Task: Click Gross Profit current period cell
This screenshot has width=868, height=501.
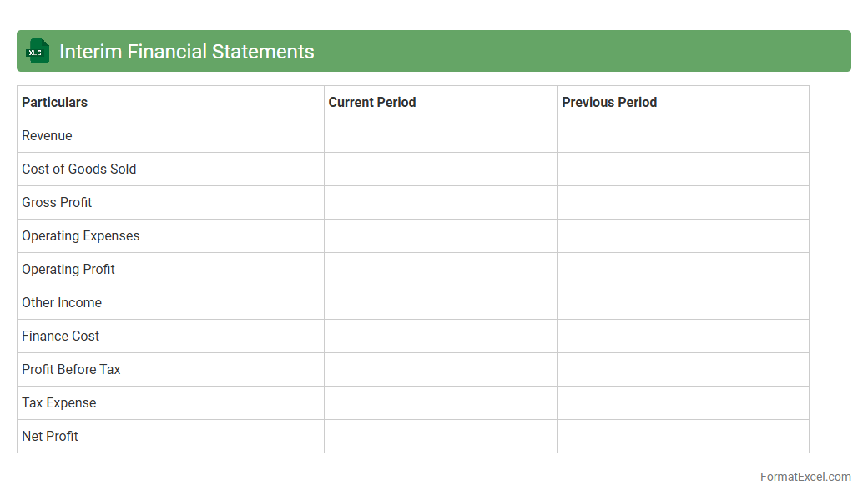Action: (x=440, y=203)
